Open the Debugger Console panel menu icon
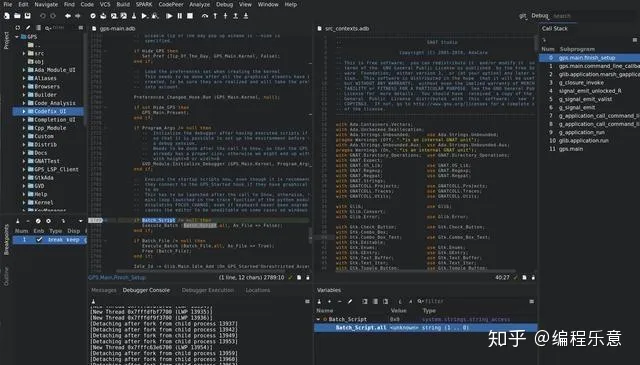The height and width of the screenshot is (365, 640). pyautogui.click(x=307, y=301)
